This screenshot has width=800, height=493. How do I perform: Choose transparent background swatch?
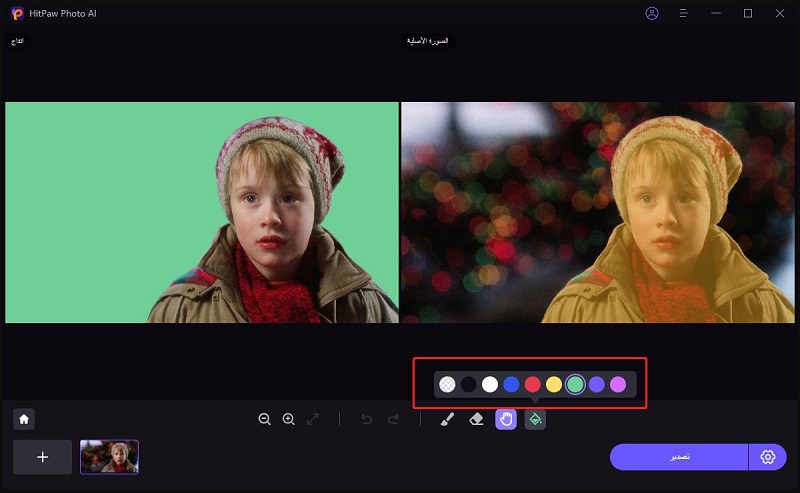coord(447,384)
